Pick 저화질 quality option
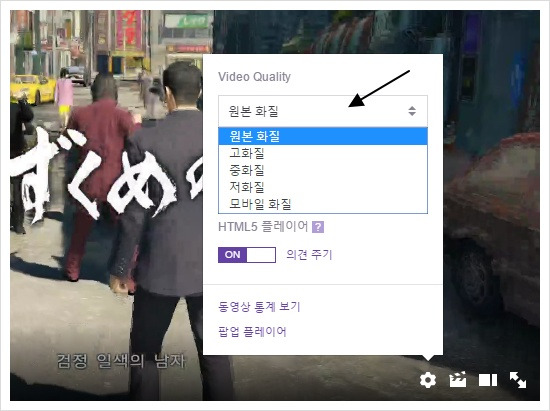This screenshot has width=550, height=411. (323, 187)
